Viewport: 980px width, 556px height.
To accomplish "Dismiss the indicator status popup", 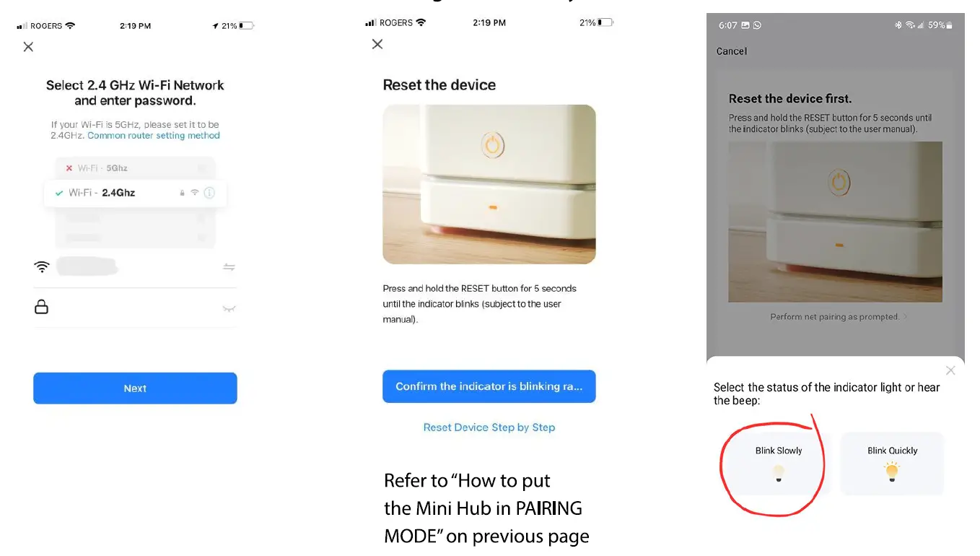I will pos(950,370).
